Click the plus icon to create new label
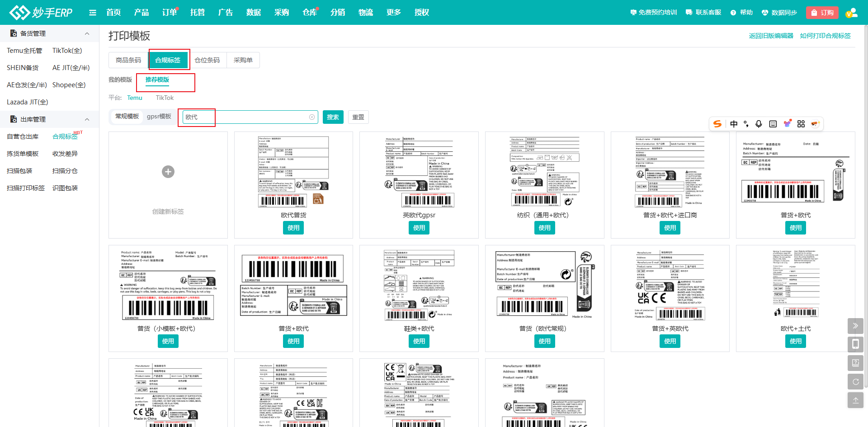The image size is (868, 427). [168, 172]
